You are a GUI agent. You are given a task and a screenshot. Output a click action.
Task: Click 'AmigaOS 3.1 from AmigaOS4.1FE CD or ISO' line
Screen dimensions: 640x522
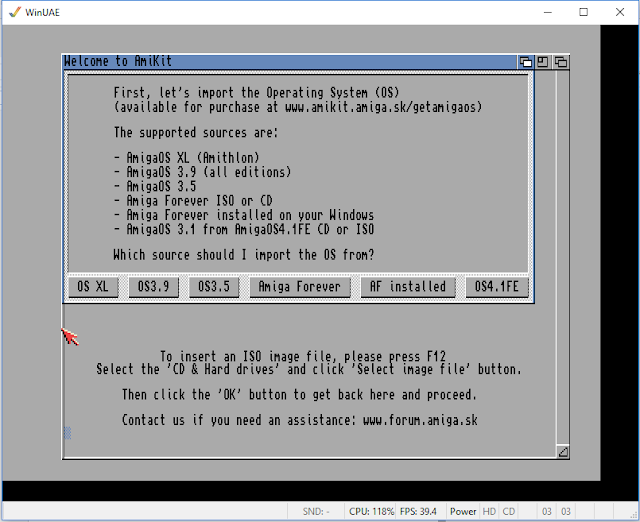[x=244, y=229]
